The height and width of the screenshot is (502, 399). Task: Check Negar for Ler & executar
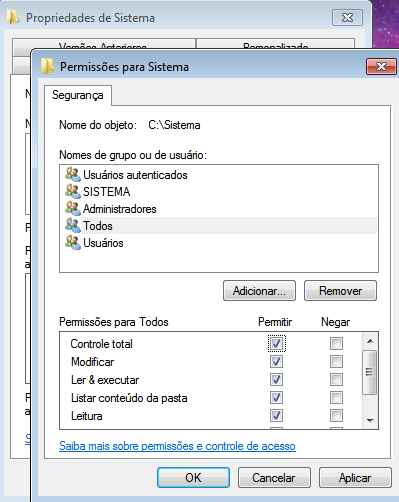pyautogui.click(x=336, y=379)
